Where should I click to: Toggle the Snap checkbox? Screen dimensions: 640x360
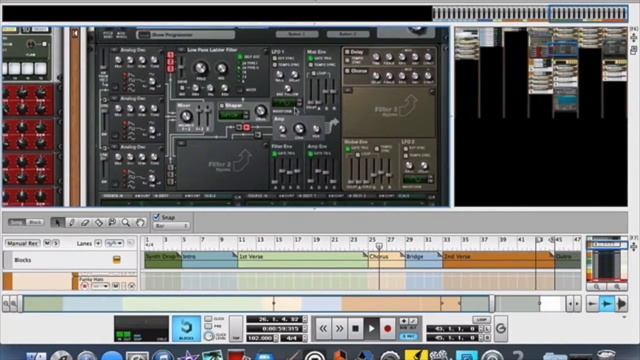tap(156, 217)
